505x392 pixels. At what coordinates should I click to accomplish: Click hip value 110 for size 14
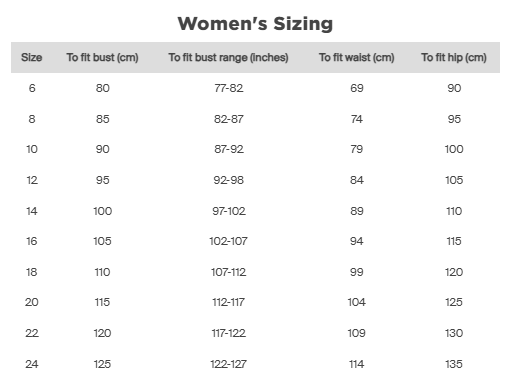point(454,211)
